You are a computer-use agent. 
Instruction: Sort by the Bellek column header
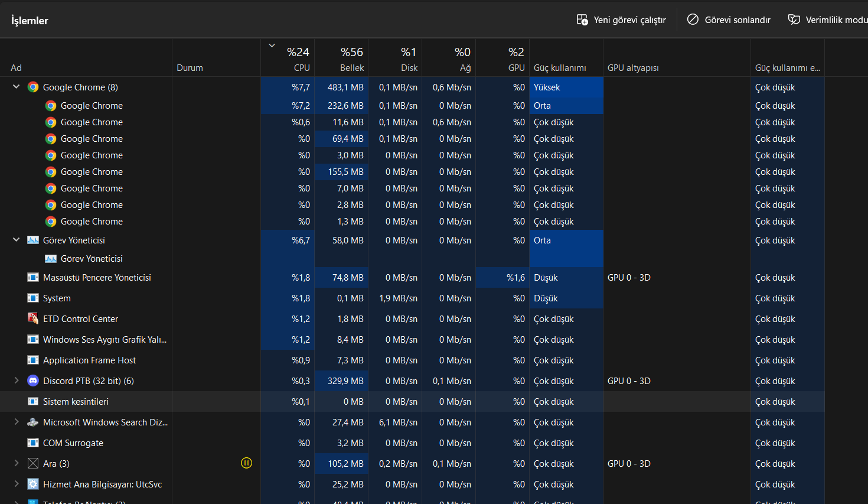(341, 58)
